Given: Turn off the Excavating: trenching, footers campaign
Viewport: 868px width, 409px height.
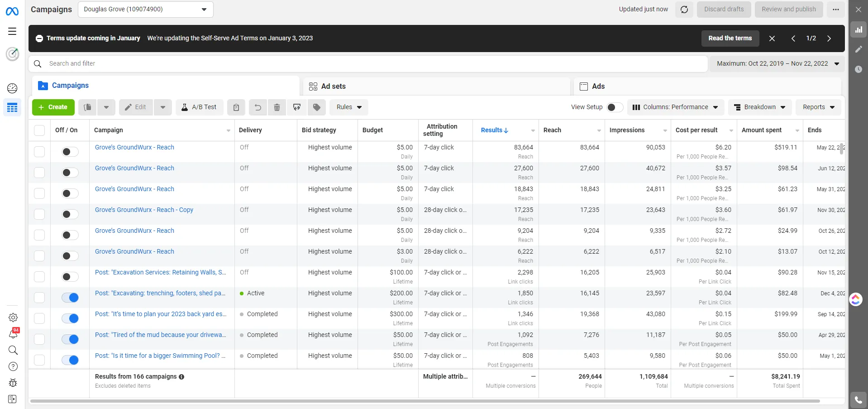Looking at the screenshot, I should click(x=70, y=298).
